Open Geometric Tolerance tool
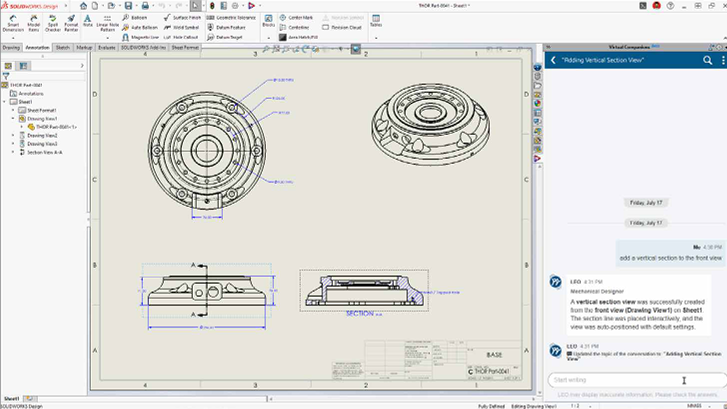Viewport: 727px width, 409px height. point(231,18)
